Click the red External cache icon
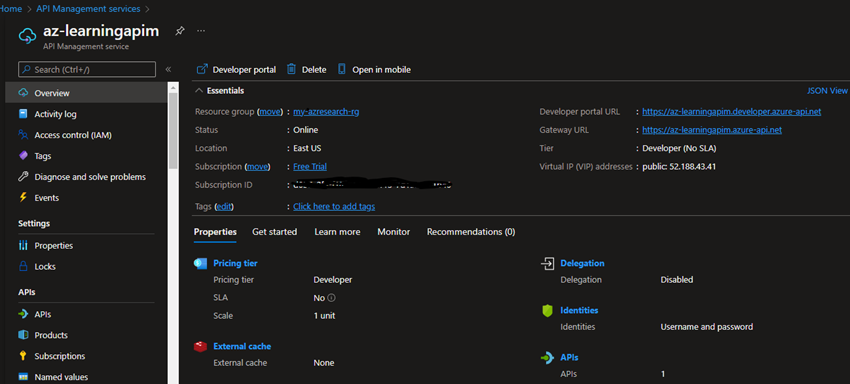This screenshot has height=384, width=850. (x=201, y=346)
